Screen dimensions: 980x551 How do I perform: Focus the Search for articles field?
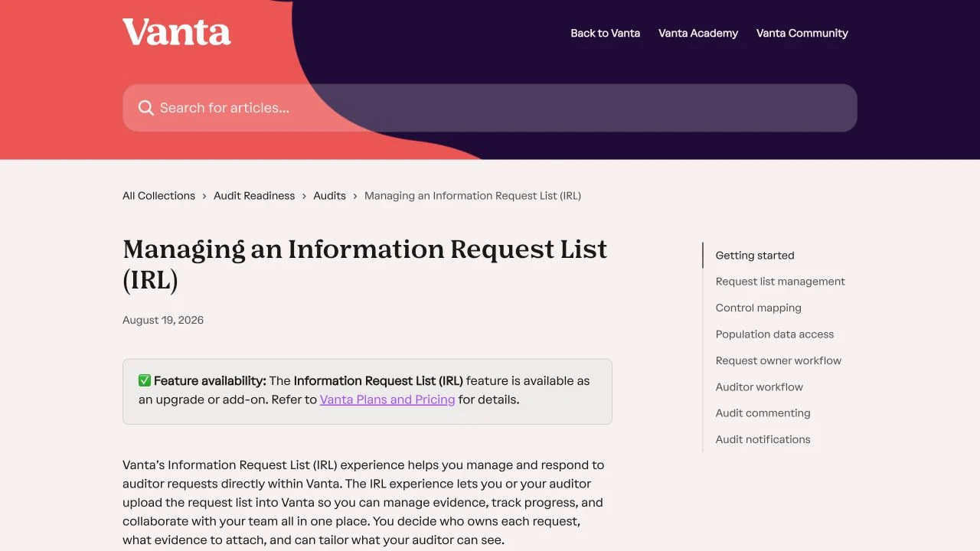pyautogui.click(x=490, y=108)
